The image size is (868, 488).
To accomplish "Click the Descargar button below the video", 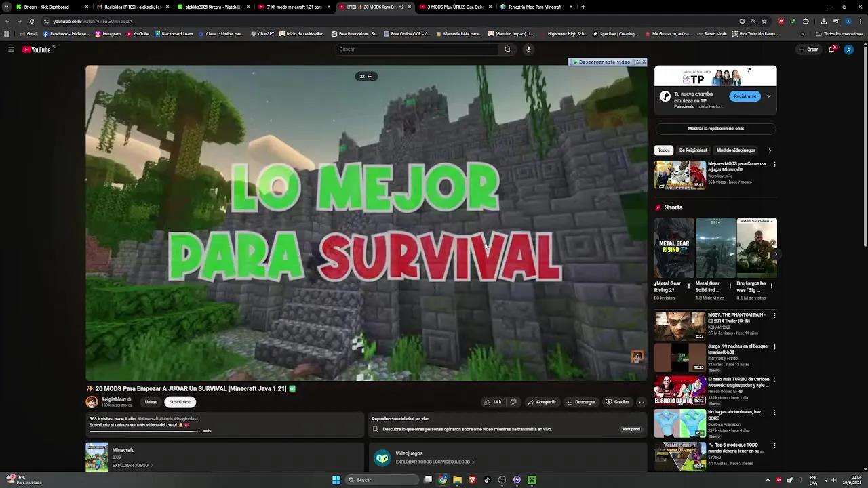I will click(x=581, y=402).
